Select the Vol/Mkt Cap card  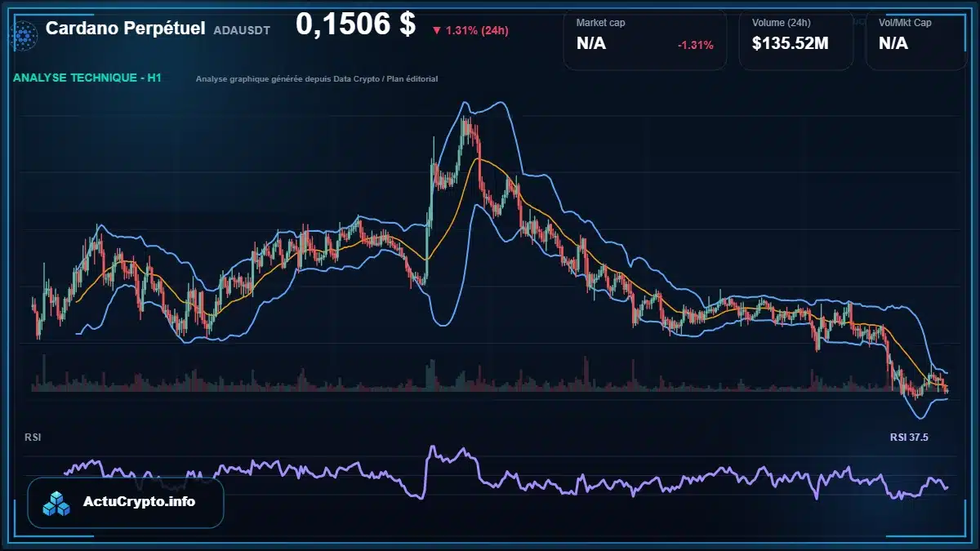point(917,39)
